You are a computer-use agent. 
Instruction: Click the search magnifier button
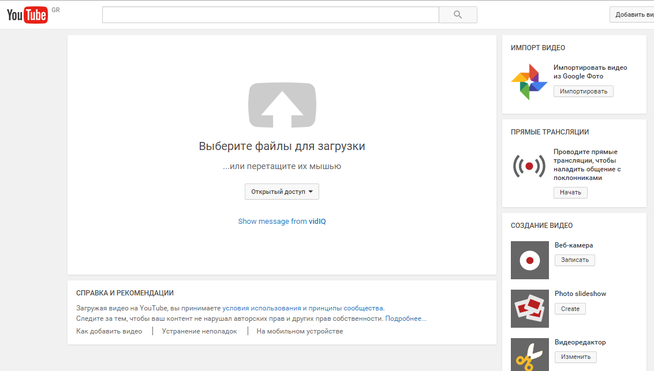point(458,15)
